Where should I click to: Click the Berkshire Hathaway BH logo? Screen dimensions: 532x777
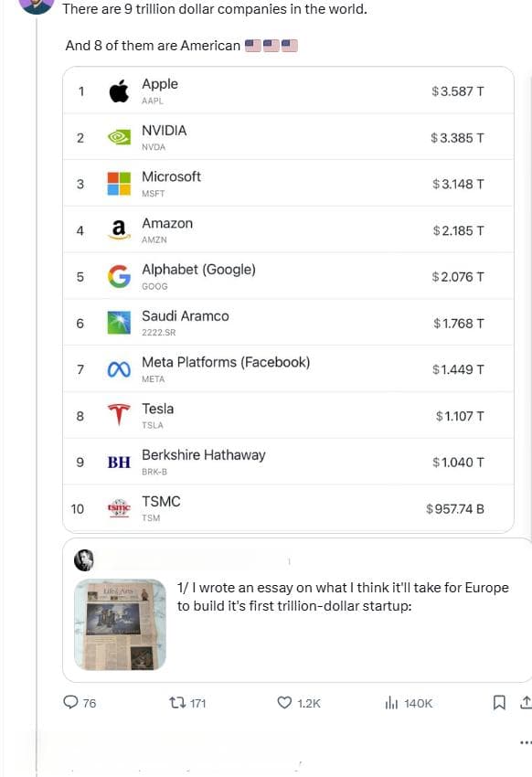119,463
